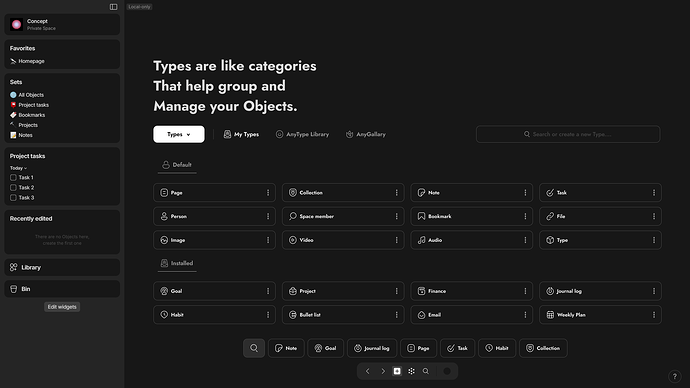Click the Local-only status badge

click(x=139, y=7)
